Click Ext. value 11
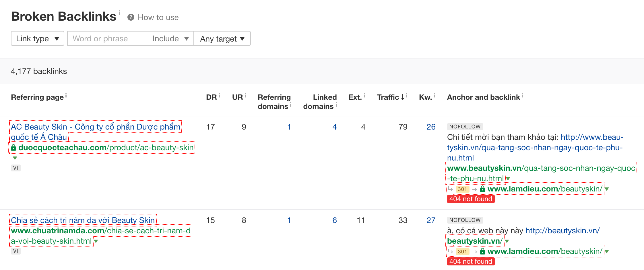644x270 pixels. [361, 220]
